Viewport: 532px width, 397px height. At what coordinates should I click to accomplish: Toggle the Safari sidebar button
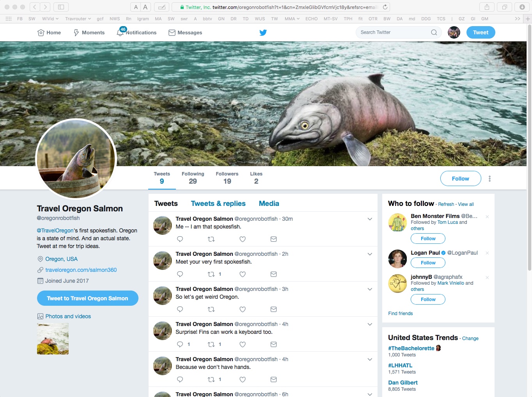coord(61,7)
